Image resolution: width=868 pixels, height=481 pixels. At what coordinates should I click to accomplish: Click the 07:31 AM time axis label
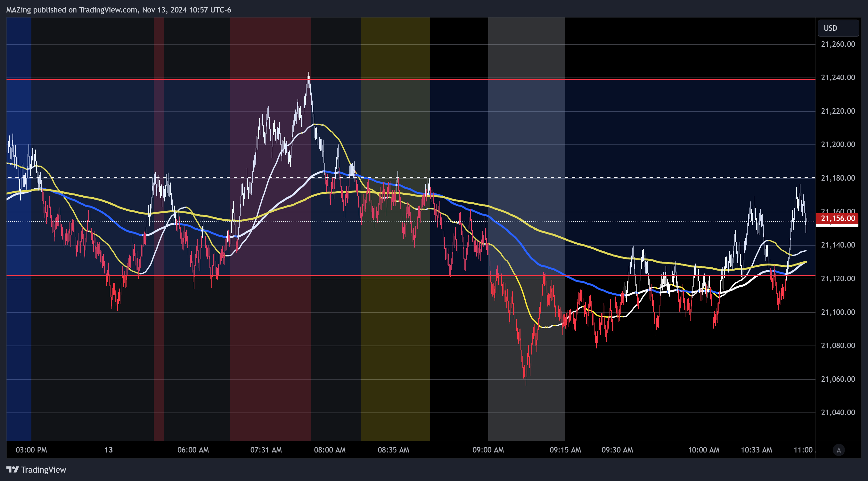pyautogui.click(x=266, y=450)
